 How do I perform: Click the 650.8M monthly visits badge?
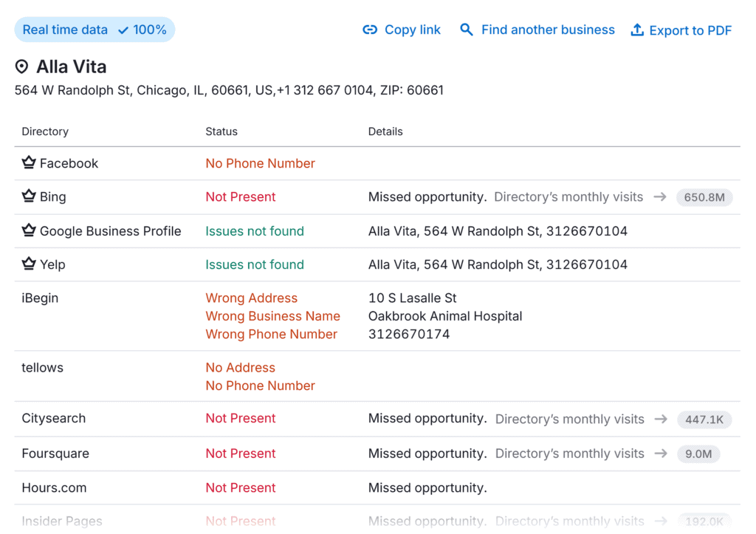(x=704, y=198)
